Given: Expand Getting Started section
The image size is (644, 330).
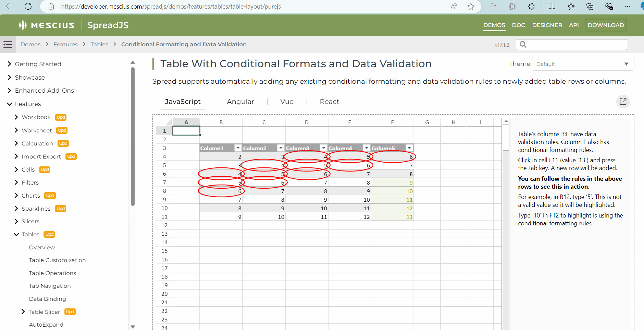Looking at the screenshot, I should click(9, 64).
